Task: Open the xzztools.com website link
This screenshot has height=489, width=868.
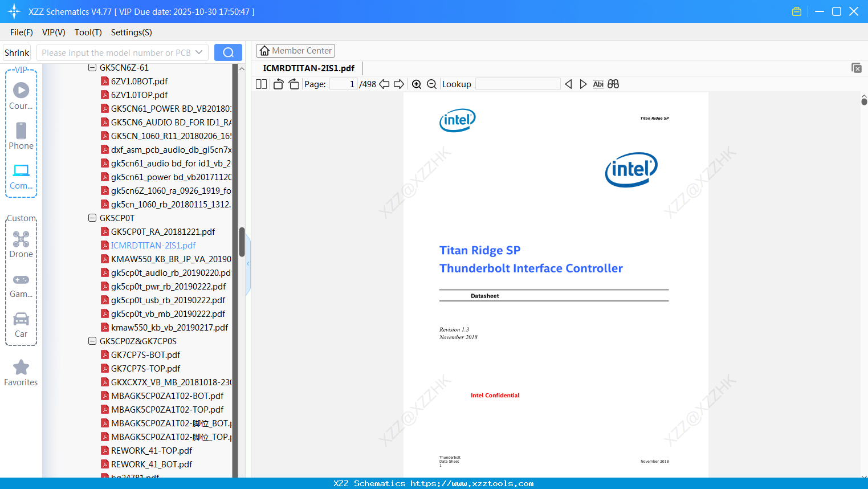Action: 472,483
